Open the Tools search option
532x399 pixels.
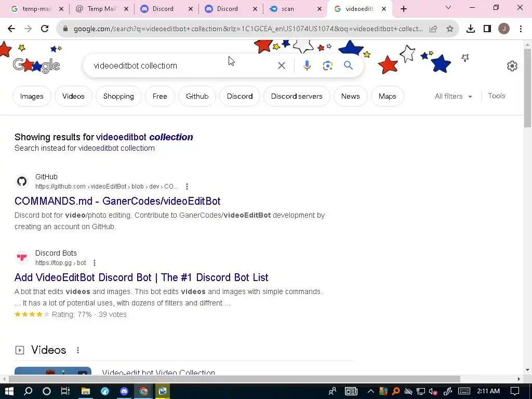click(496, 96)
